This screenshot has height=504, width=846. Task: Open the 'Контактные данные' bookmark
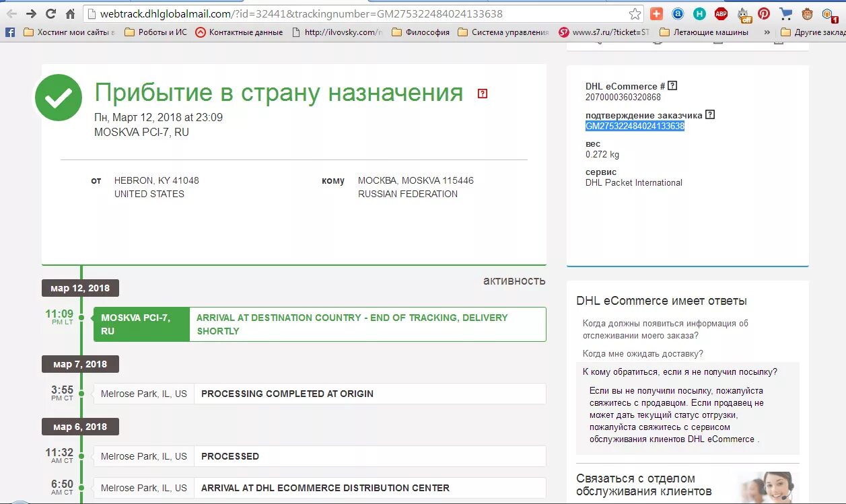(x=239, y=32)
